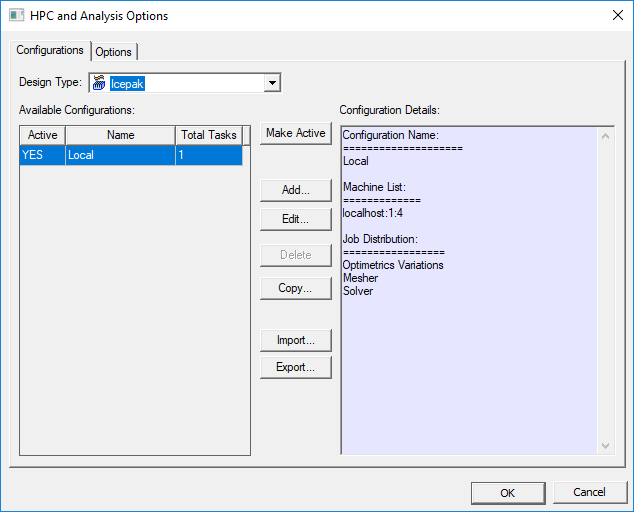Click the Total Tasks column header
This screenshot has height=512, width=634.
coord(209,135)
